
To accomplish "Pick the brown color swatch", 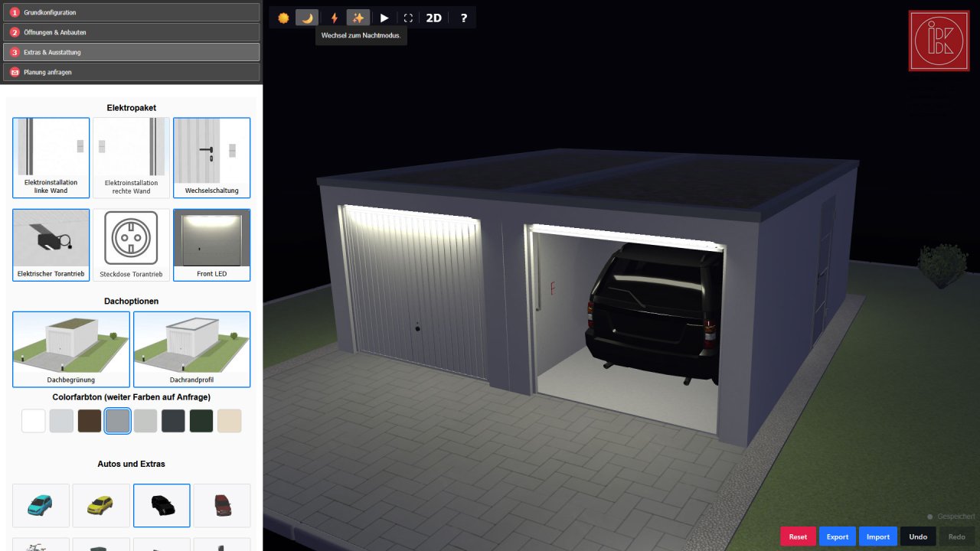I will (x=90, y=421).
